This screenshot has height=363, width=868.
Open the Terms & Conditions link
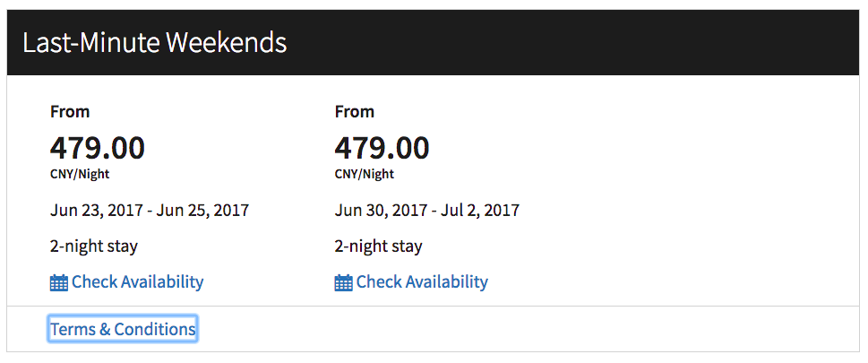click(123, 329)
